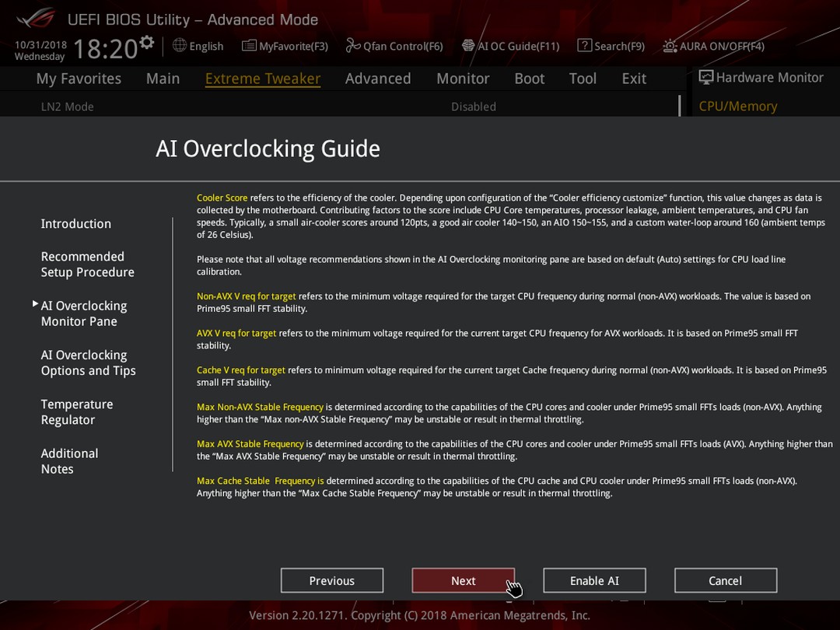The width and height of the screenshot is (840, 630).
Task: Open AI Overclocking Options and Tips
Action: tap(88, 362)
